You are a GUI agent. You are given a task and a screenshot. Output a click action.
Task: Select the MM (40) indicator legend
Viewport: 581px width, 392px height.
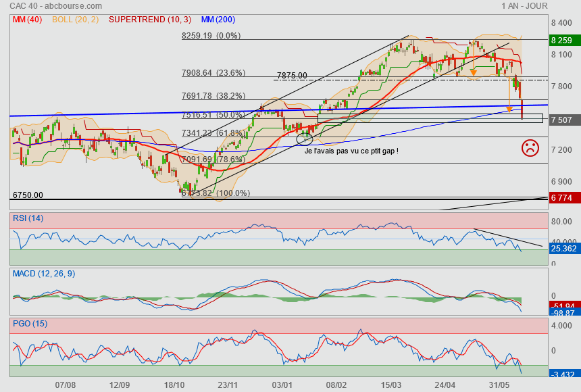point(28,20)
